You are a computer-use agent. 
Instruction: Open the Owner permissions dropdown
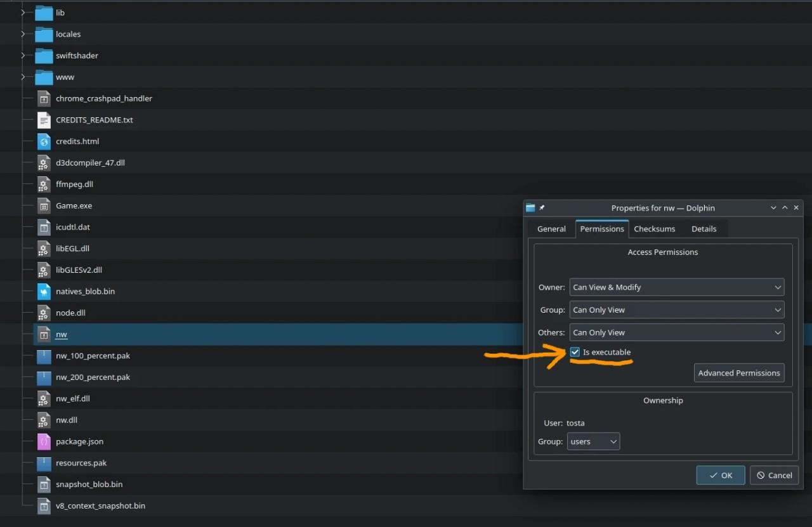click(676, 287)
